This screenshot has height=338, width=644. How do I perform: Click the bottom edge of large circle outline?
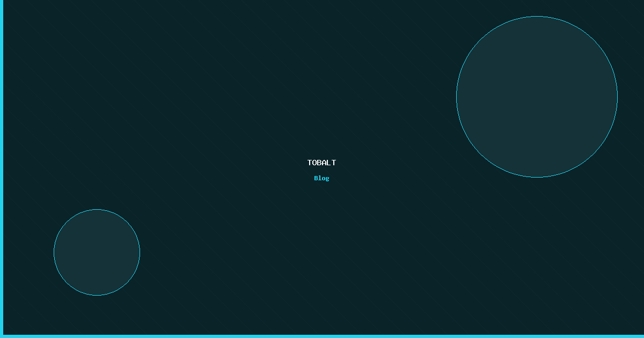[x=537, y=177]
